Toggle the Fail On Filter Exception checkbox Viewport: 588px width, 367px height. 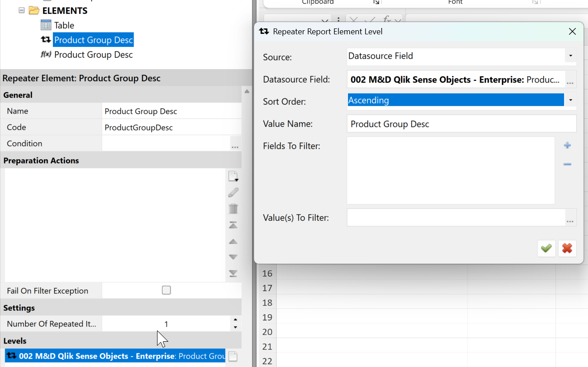point(166,290)
